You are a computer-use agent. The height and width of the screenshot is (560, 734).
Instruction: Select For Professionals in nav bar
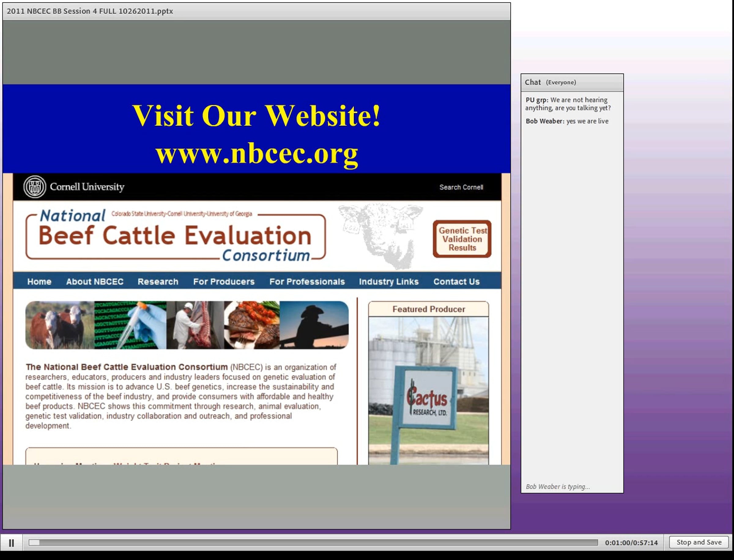point(307,282)
